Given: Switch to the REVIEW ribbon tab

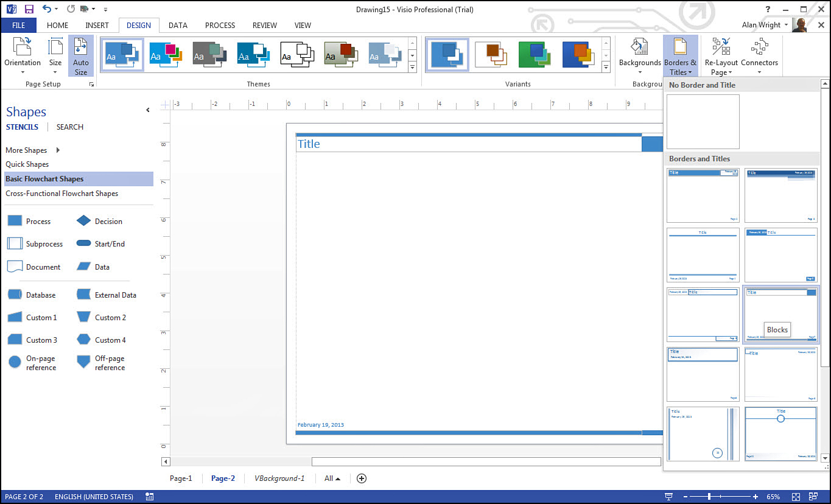Looking at the screenshot, I should tap(265, 25).
